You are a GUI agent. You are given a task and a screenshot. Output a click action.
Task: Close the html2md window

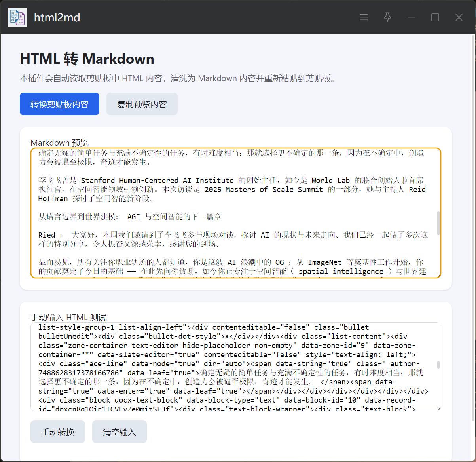(459, 17)
